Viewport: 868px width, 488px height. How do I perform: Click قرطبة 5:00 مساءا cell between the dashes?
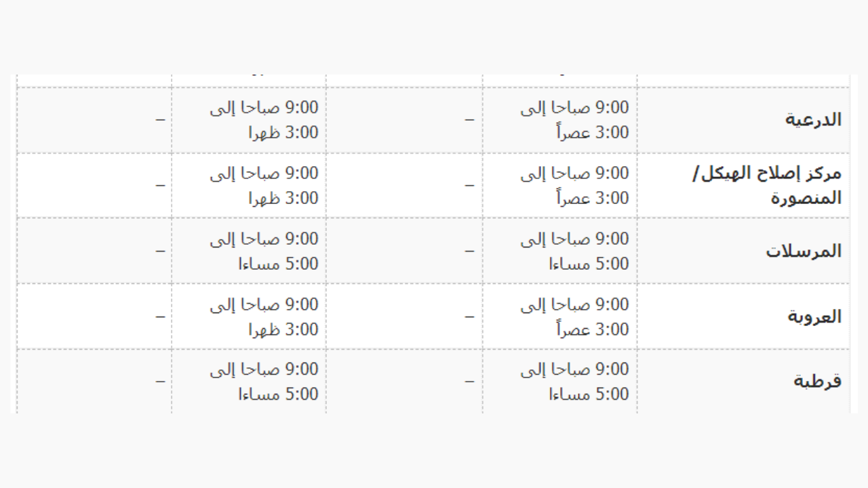[x=264, y=381]
